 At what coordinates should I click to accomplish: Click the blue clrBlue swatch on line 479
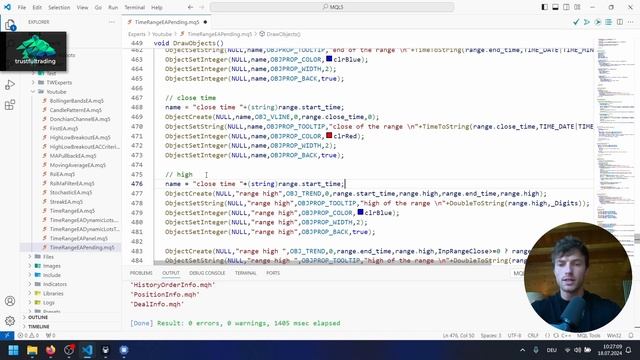360,212
